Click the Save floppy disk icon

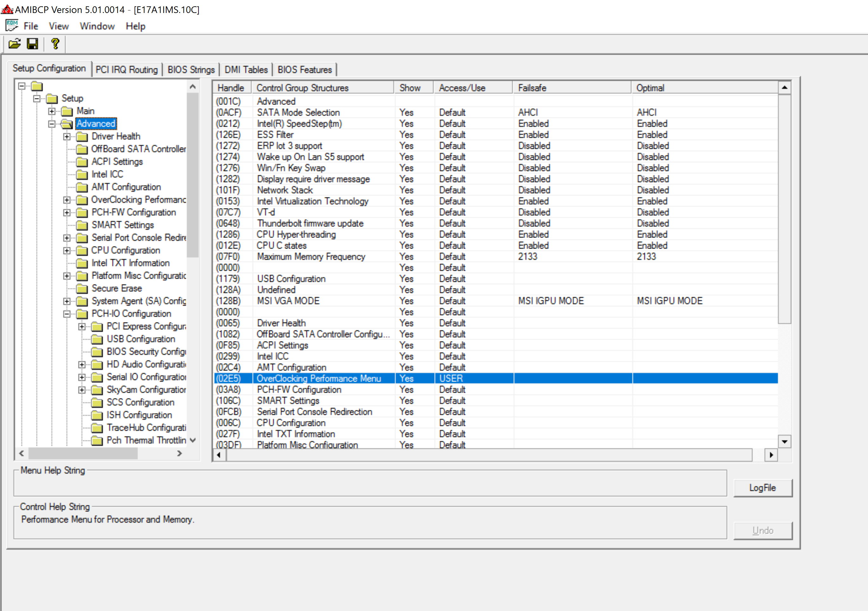[x=33, y=44]
